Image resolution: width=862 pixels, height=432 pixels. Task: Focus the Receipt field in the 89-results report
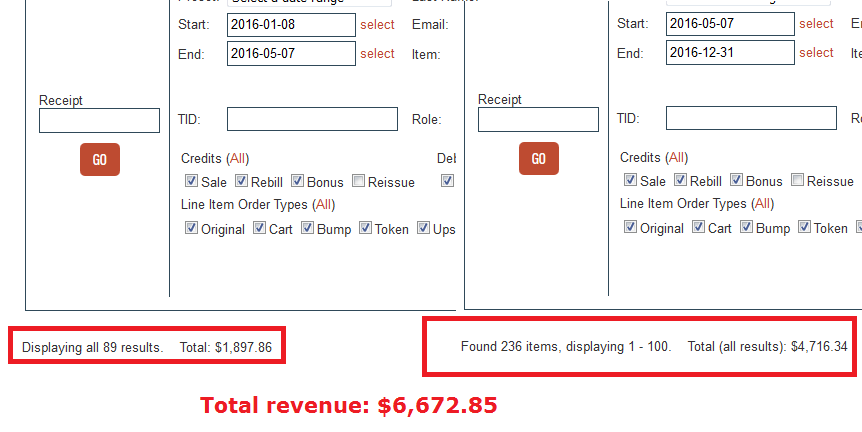click(100, 120)
